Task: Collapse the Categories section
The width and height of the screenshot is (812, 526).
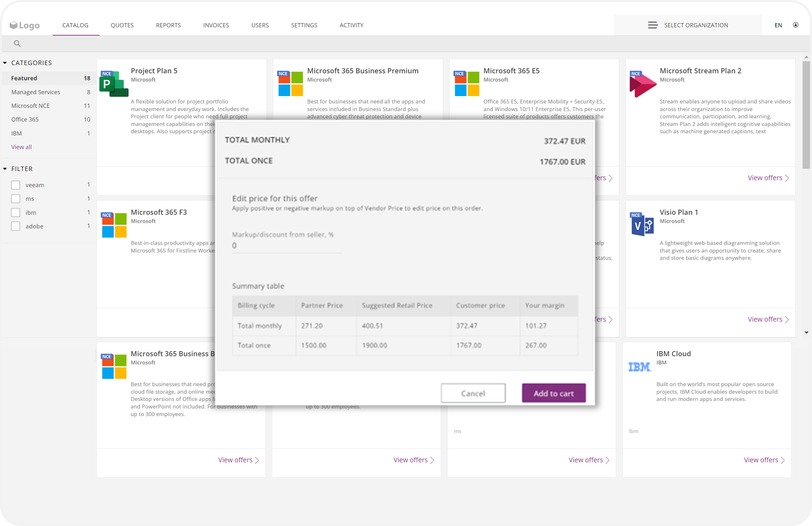Action: click(x=5, y=63)
